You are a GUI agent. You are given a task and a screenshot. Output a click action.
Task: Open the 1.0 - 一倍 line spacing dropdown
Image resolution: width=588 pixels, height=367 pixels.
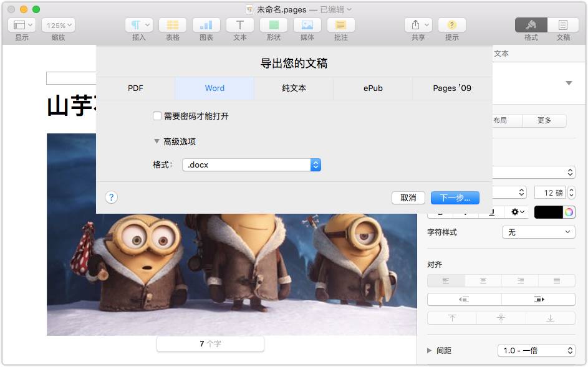pyautogui.click(x=536, y=351)
